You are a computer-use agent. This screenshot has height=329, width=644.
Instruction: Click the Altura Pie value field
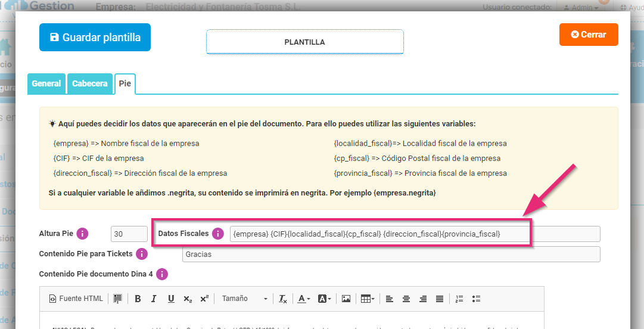[x=129, y=234]
